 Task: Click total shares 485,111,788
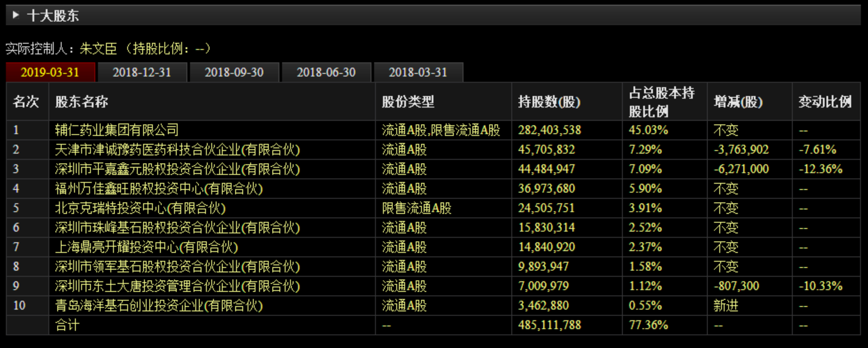click(x=549, y=325)
